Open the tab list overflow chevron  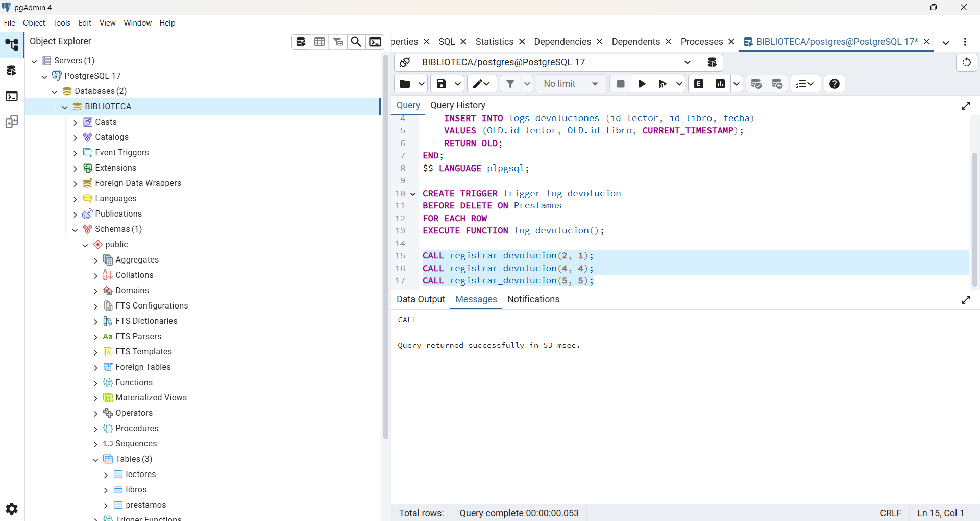946,42
